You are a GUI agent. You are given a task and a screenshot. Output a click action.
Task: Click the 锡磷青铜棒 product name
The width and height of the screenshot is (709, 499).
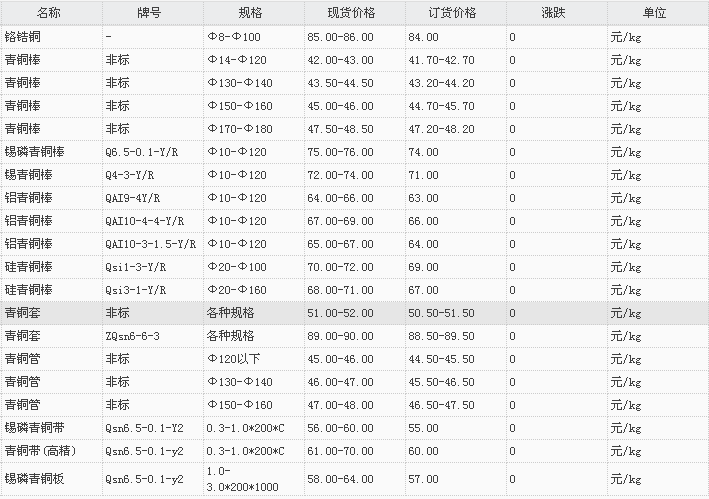(35, 152)
